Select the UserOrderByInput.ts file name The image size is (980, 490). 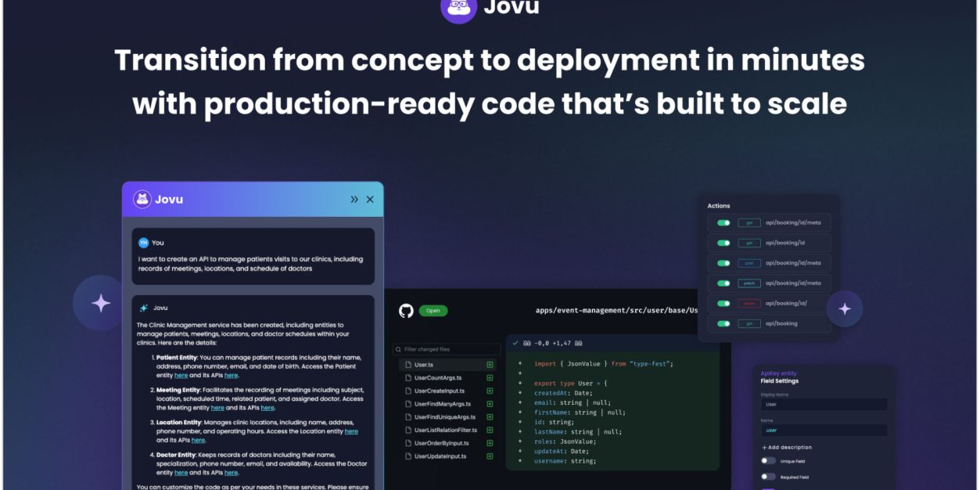coord(441,443)
